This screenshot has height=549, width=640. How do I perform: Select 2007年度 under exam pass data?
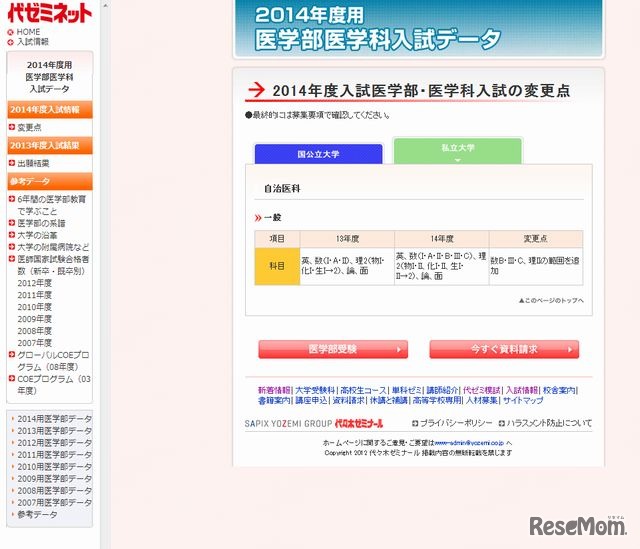tap(35, 343)
